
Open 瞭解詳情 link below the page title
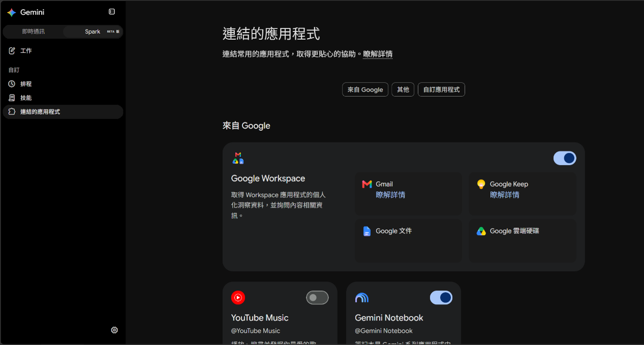[378, 54]
